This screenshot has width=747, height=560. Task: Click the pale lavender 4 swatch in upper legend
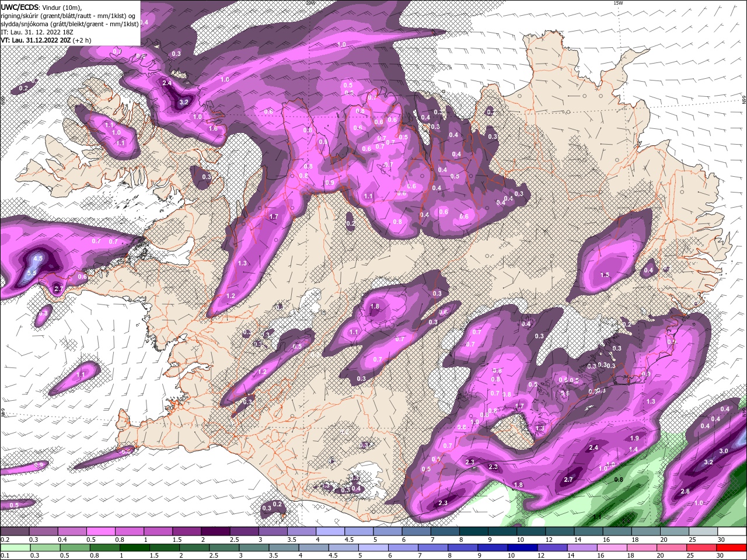(x=330, y=531)
